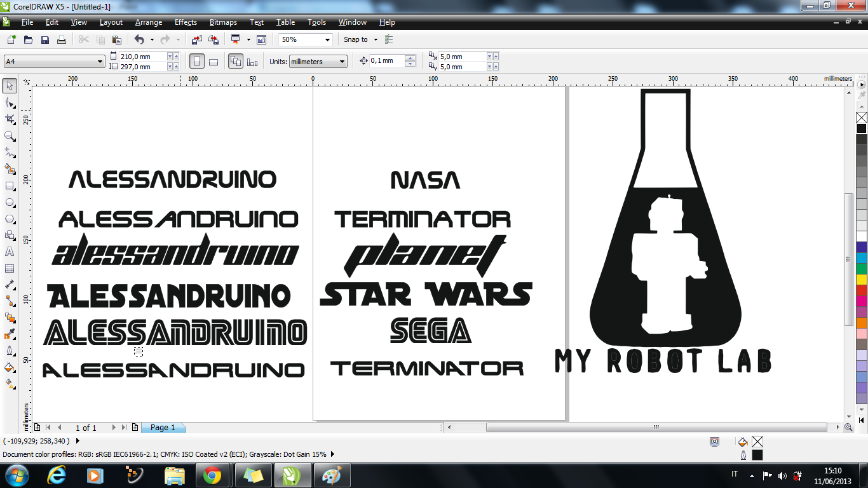Select the Fill bucket tool in the toolbox
The image size is (868, 488).
10,367
